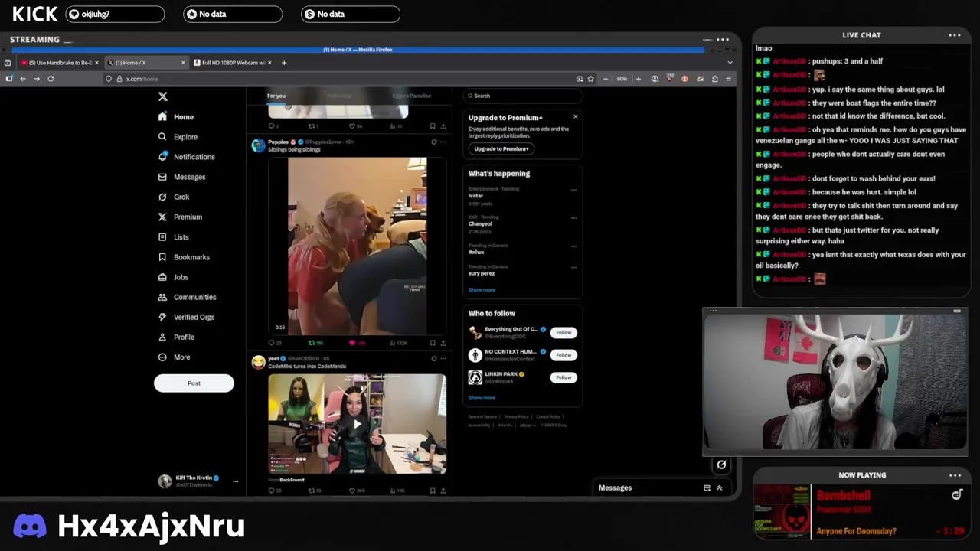Click Grok icon on Puppies post
The width and height of the screenshot is (980, 551).
433,142
